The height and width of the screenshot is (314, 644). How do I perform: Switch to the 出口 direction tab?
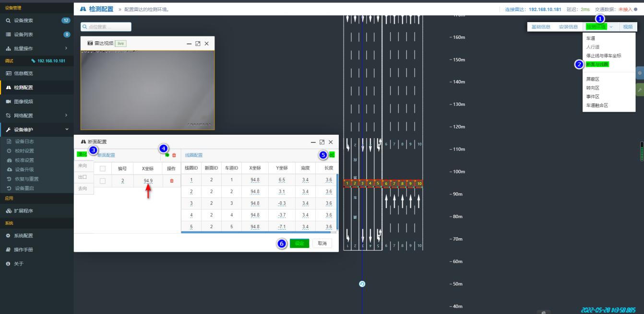point(83,177)
